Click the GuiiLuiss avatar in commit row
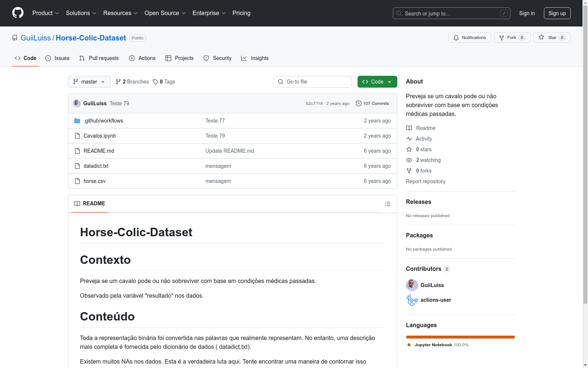The height and width of the screenshot is (368, 588). [77, 103]
